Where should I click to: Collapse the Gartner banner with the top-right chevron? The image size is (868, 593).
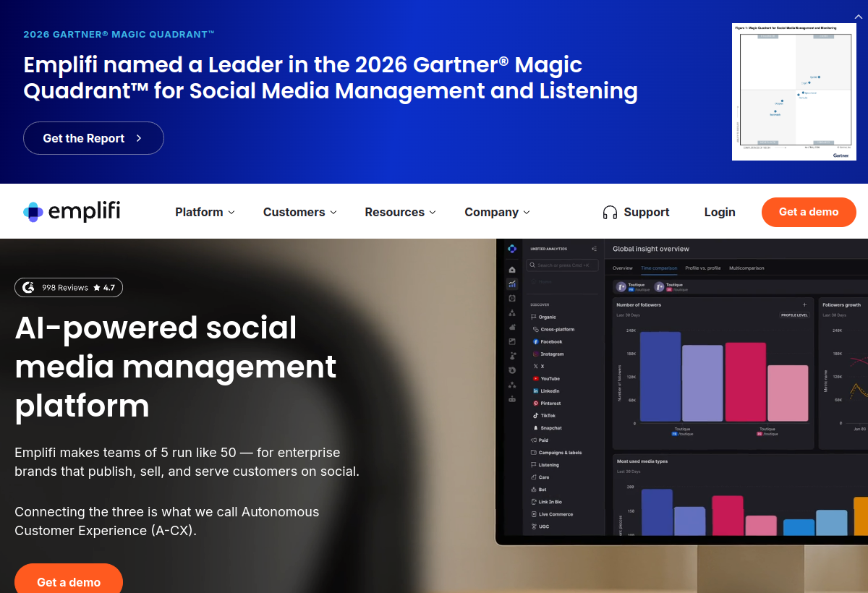858,16
